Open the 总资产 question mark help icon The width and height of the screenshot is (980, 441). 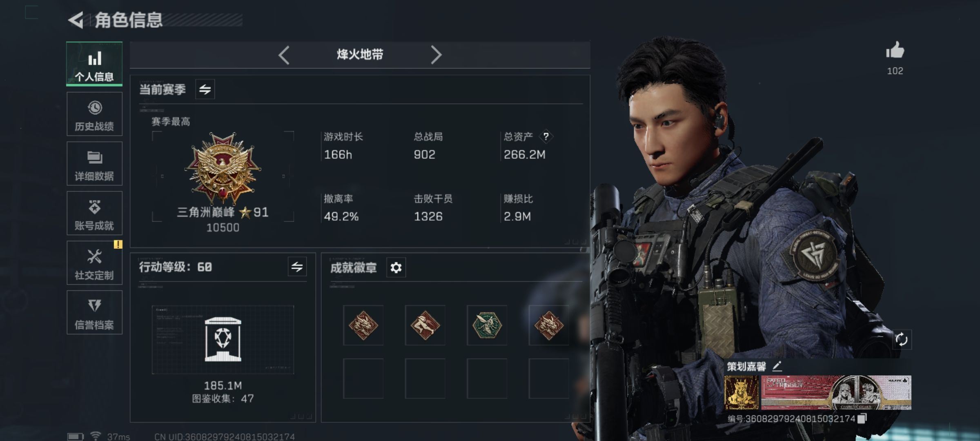[546, 136]
